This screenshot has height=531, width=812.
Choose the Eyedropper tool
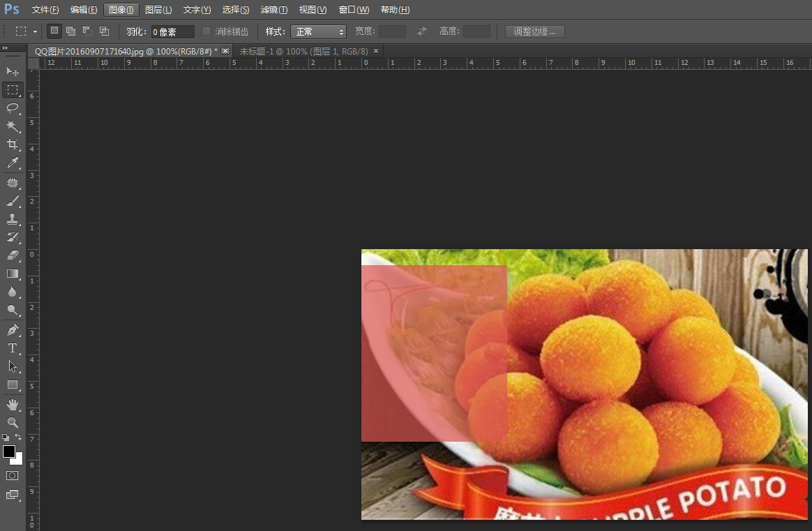point(13,163)
